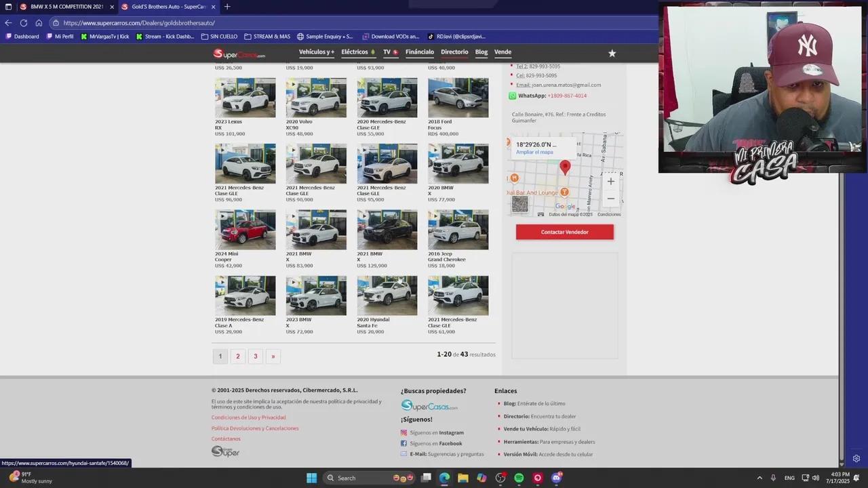This screenshot has width=868, height=488.
Task: Reload the page with refresh icon
Action: [x=24, y=22]
